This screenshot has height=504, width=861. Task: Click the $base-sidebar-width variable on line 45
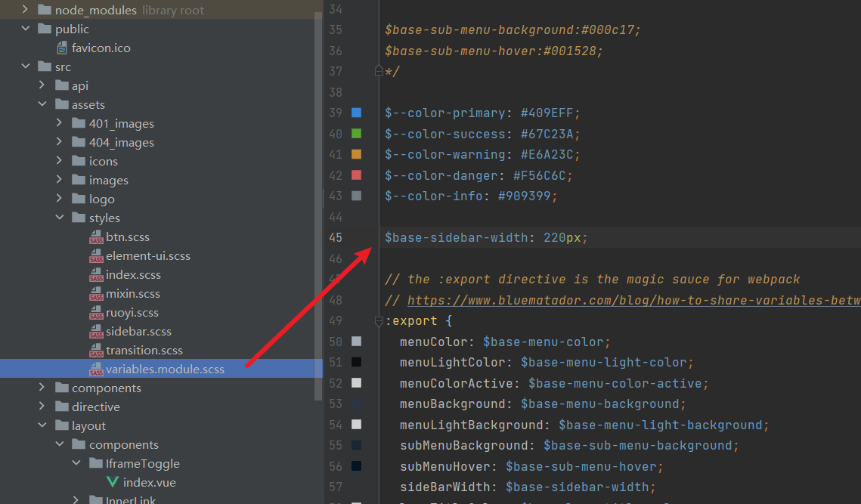pyautogui.click(x=457, y=238)
